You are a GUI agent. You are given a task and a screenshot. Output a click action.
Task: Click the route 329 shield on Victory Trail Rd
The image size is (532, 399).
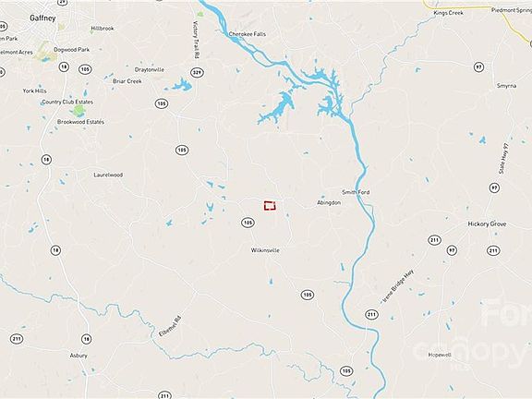[x=197, y=72]
